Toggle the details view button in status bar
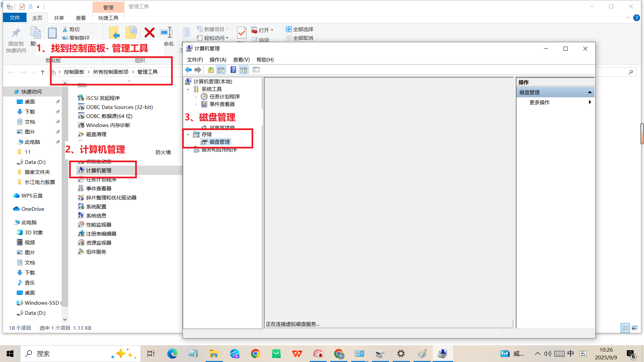This screenshot has width=644, height=362. (625, 328)
